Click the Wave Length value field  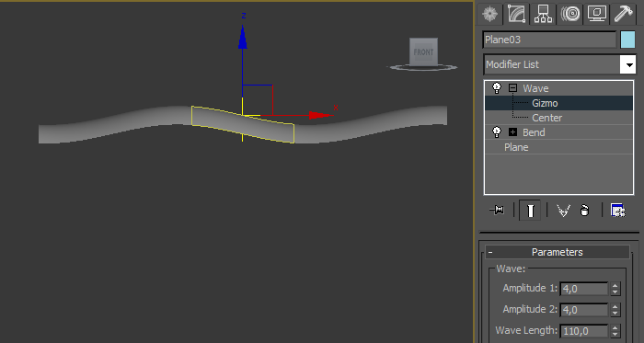pos(583,331)
